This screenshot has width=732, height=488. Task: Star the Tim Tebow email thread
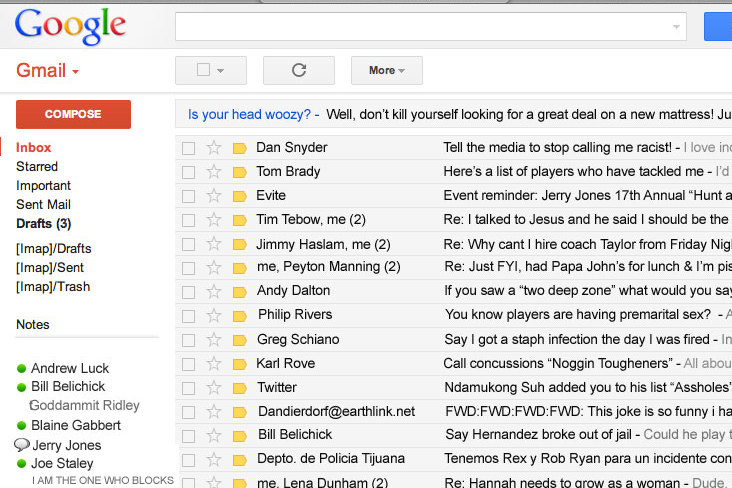coord(214,219)
